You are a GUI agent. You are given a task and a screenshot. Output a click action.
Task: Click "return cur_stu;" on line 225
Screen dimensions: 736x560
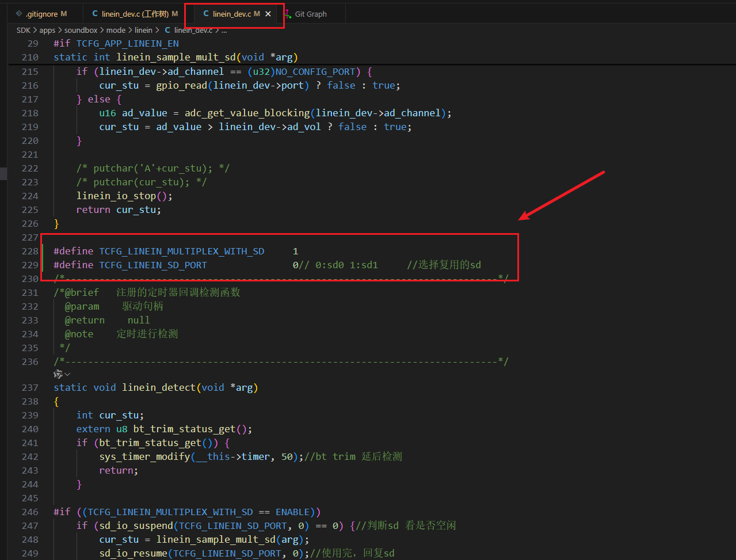(119, 209)
